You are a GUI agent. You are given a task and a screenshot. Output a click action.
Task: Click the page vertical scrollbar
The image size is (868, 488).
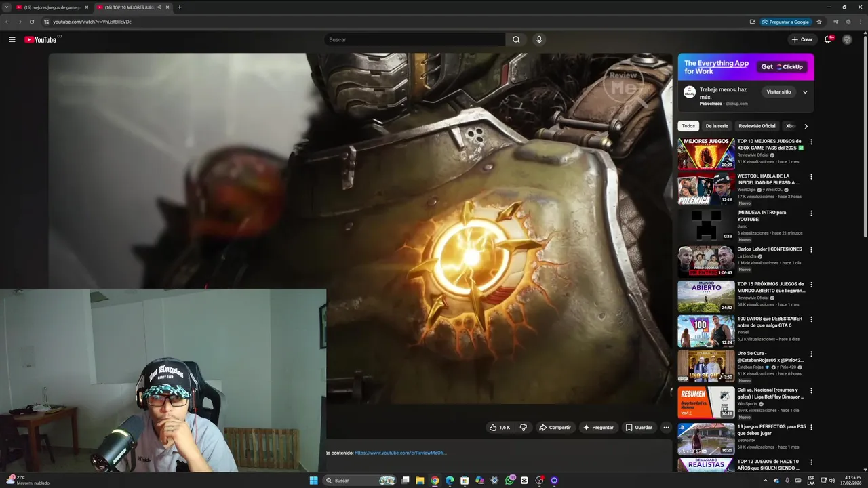click(865, 136)
